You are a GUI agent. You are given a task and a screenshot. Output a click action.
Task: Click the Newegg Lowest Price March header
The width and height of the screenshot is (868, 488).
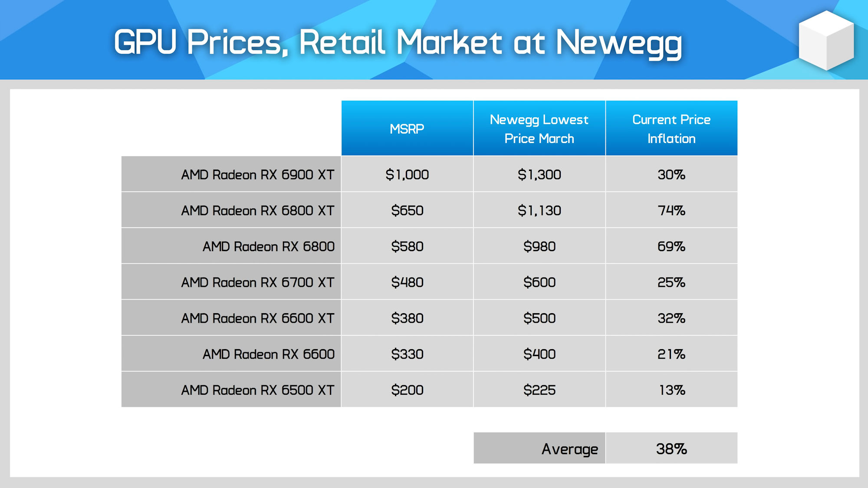click(539, 128)
